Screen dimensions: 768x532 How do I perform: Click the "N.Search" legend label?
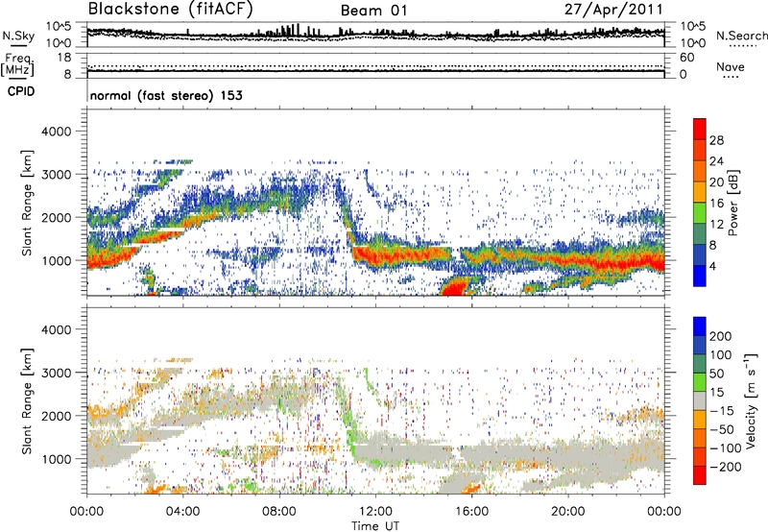coord(741,36)
